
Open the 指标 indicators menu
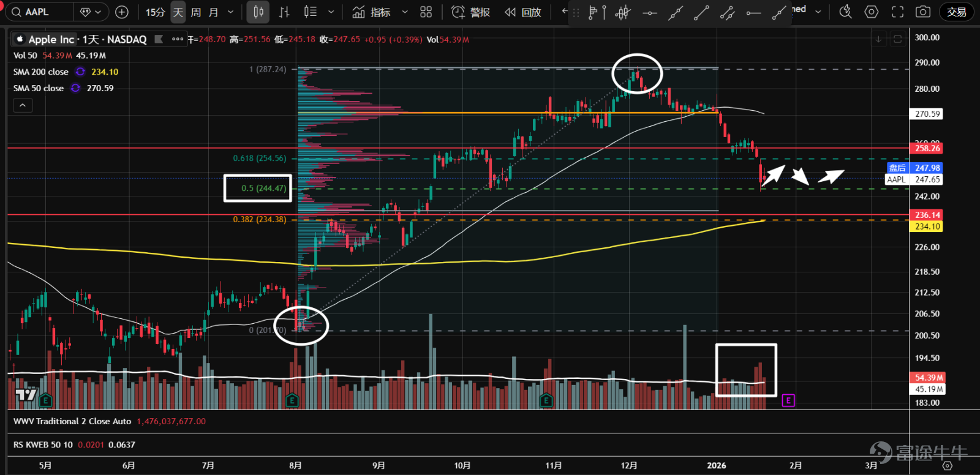pos(371,12)
